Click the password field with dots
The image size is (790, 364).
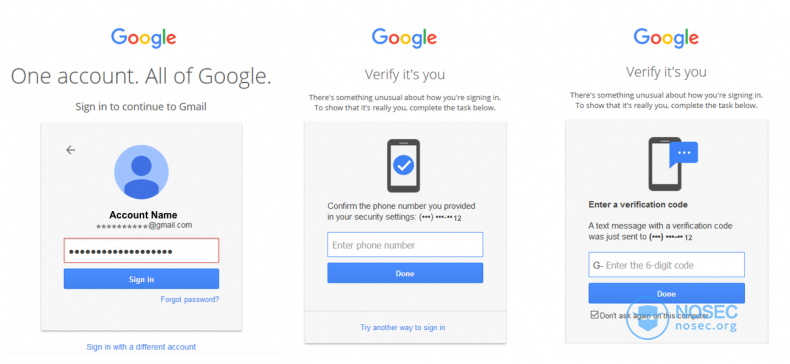click(x=141, y=251)
